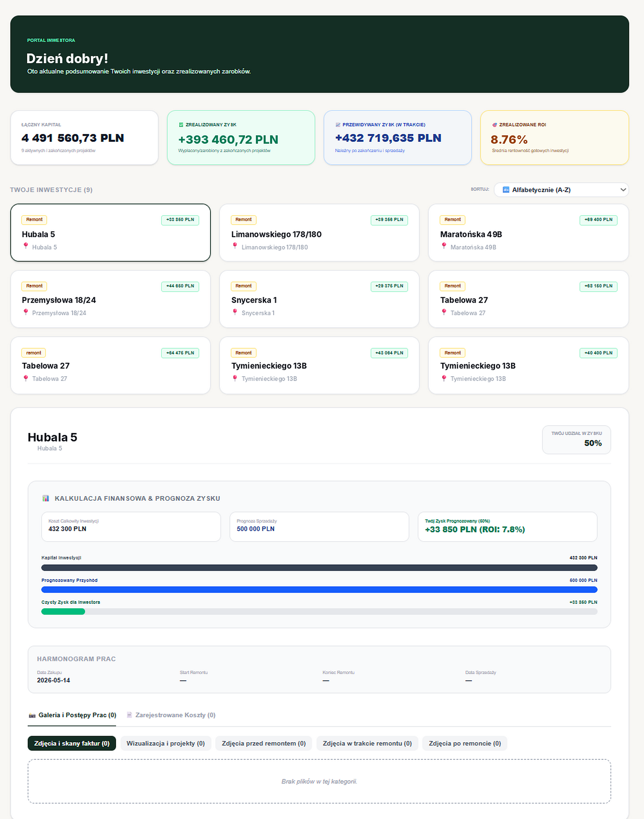Click the pin in the Tabelowa 27 card showing +84 475 PLN
This screenshot has height=819, width=644.
pos(26,378)
